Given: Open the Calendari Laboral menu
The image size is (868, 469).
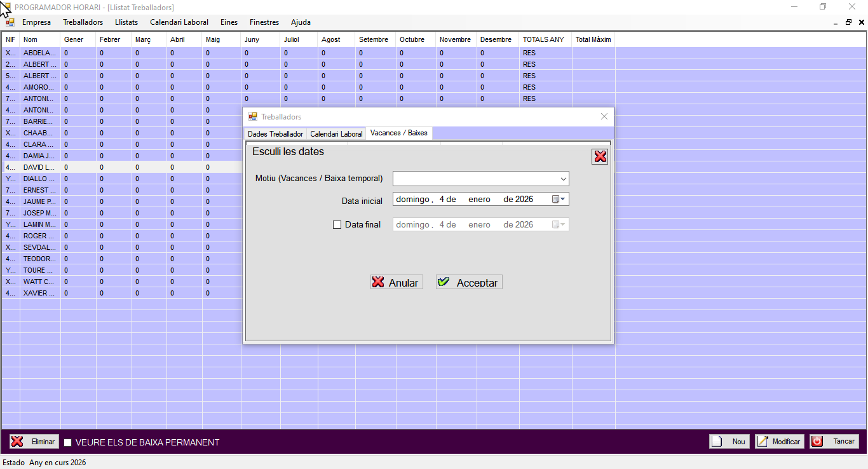Looking at the screenshot, I should coord(179,22).
